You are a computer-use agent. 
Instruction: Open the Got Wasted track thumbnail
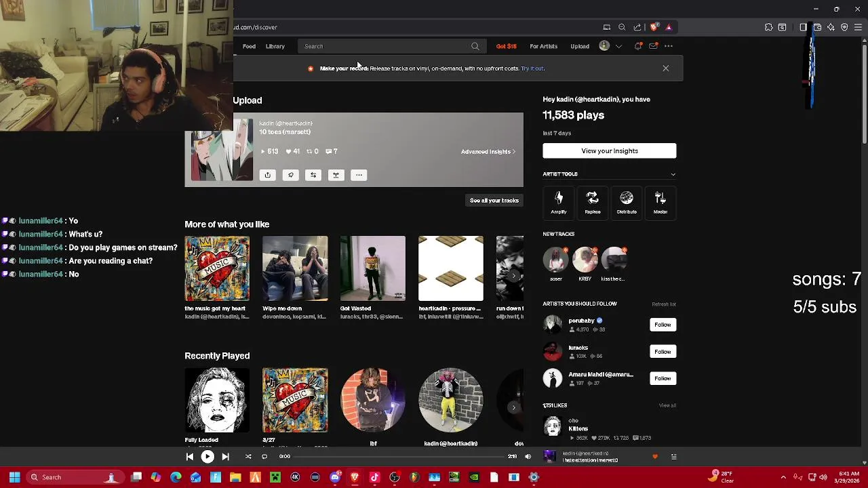[373, 268]
